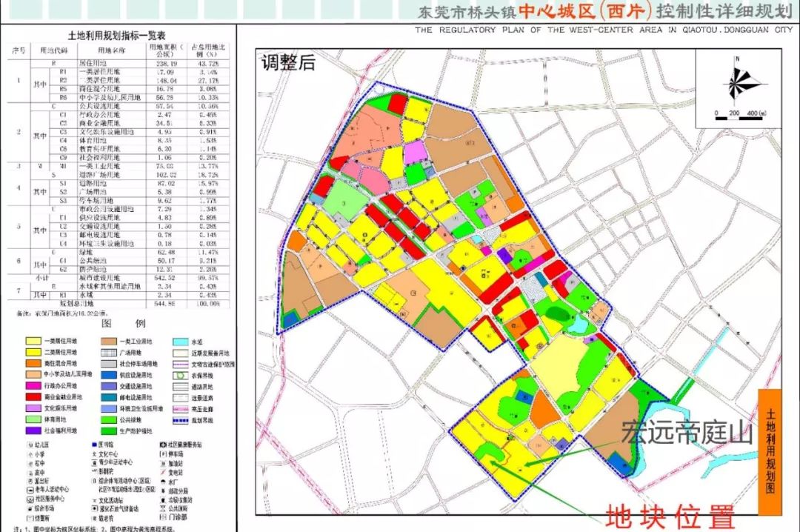Select the clinic (门诊部) legend symbol
800x532 pixels.
(x=161, y=516)
